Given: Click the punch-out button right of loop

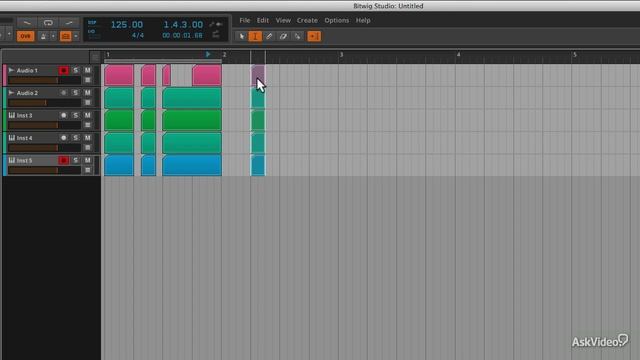Looking at the screenshot, I should pyautogui.click(x=69, y=23).
